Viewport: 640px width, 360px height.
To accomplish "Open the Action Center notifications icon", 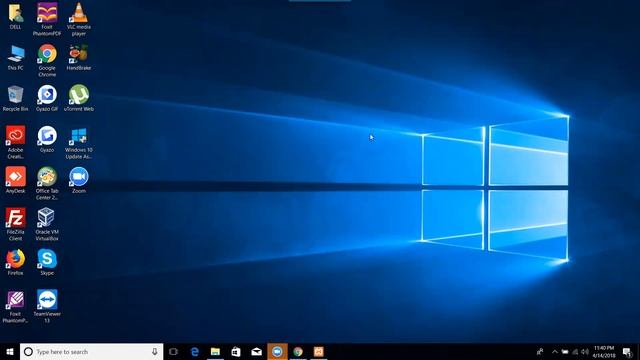I will click(627, 352).
